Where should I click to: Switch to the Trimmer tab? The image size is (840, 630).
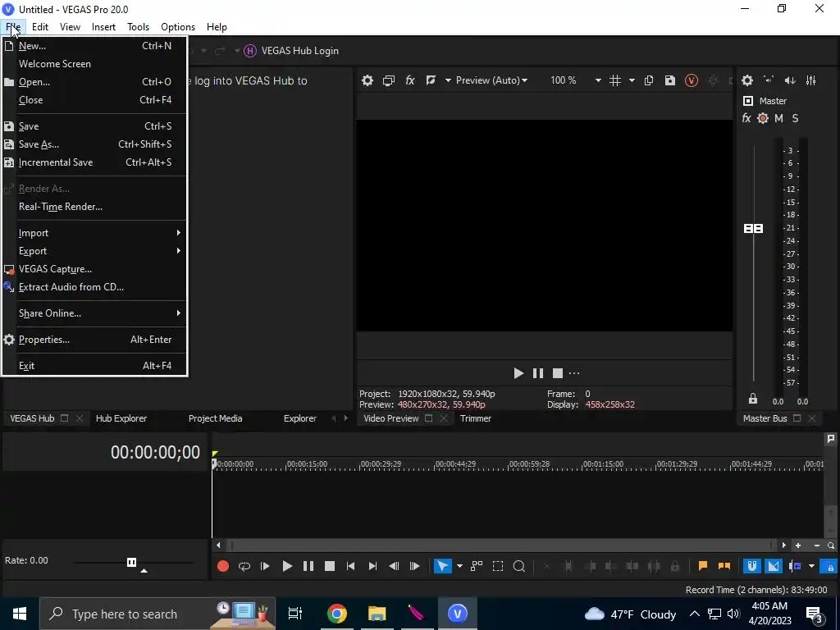475,418
